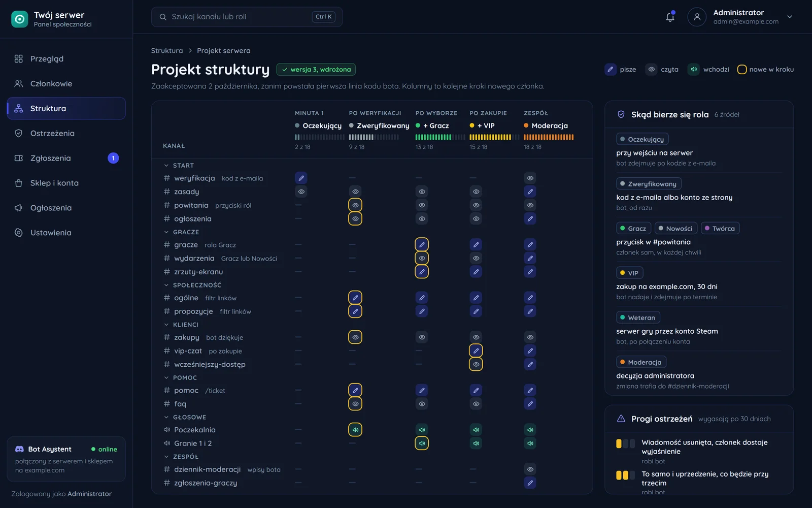Click the Discord bot icon next to Bot Asystent
This screenshot has width=812, height=508.
[x=20, y=449]
